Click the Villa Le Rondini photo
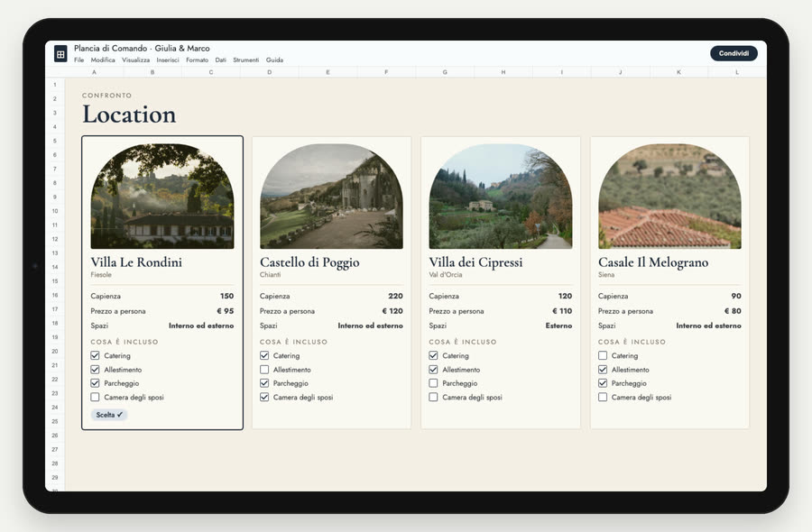The width and height of the screenshot is (812, 532). (x=162, y=197)
